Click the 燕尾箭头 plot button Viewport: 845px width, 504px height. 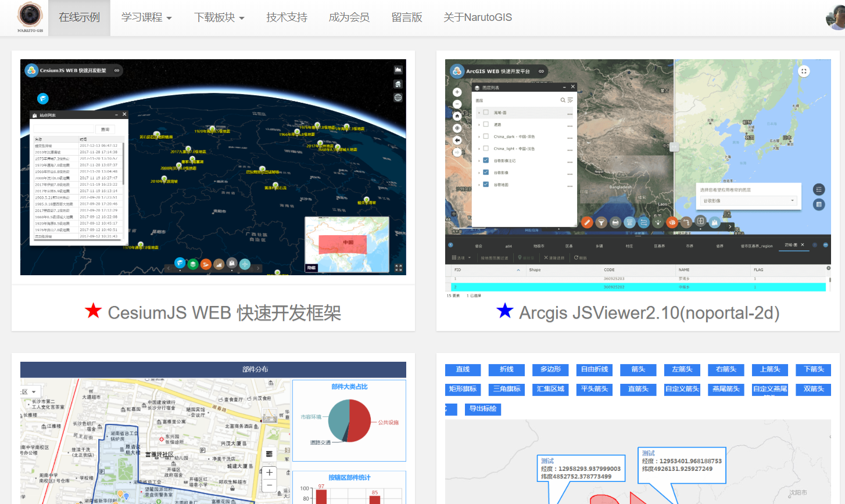point(726,389)
